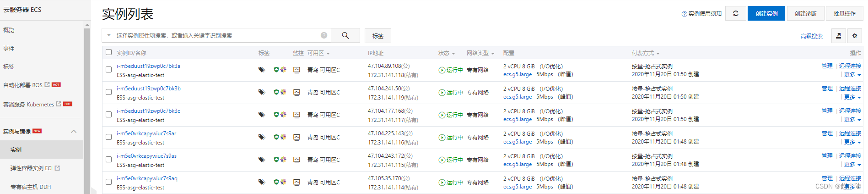The height and width of the screenshot is (194, 868).
Task: Open monitoring chart icon for i-m5eduust19zwp0c7bk3a
Action: click(297, 70)
